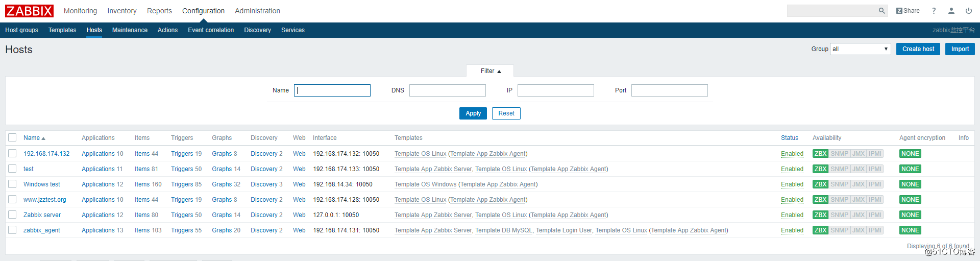Image resolution: width=980 pixels, height=261 pixels.
Task: Go to Services submenu
Action: [x=293, y=30]
